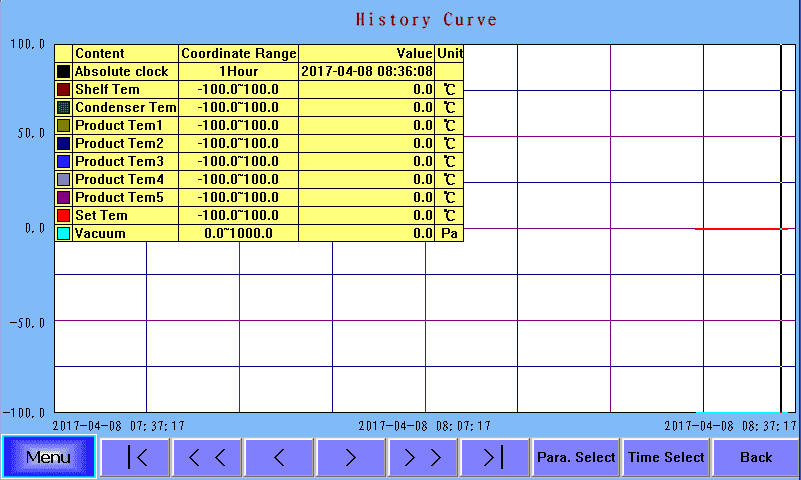Screen dimensions: 801x480
Task: Open Time Select dialog
Action: coord(666,457)
